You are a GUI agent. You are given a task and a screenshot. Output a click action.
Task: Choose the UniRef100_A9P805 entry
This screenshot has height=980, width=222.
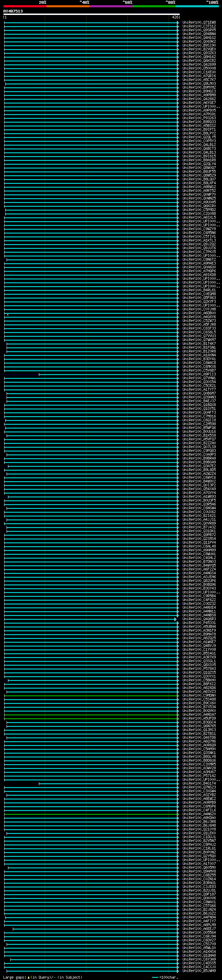tap(199, 110)
